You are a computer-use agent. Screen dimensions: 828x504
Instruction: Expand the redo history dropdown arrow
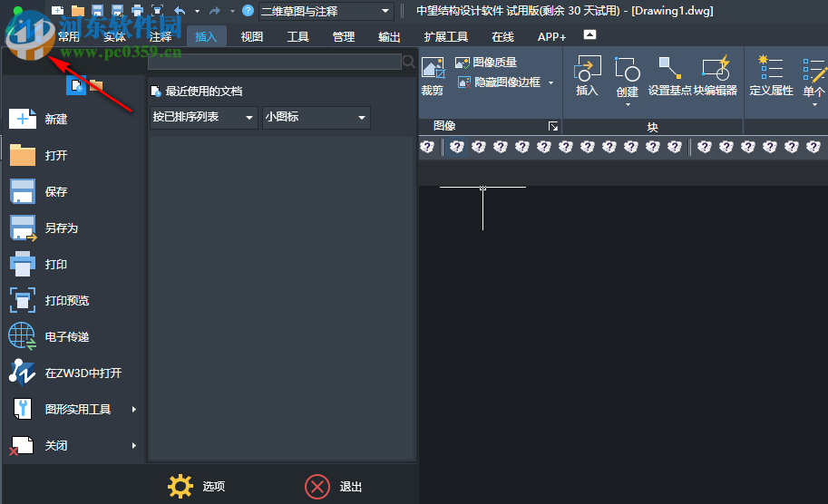coord(232,11)
